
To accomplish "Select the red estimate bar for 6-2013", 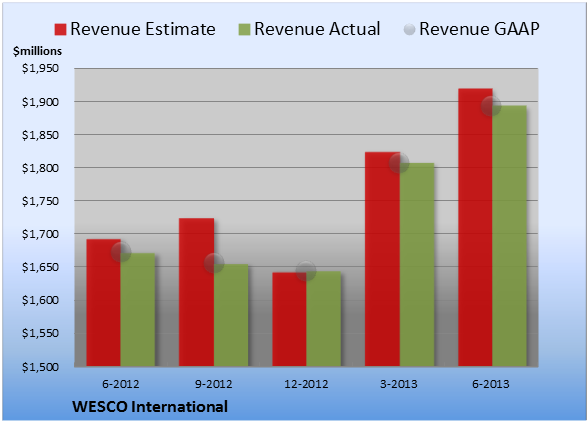I will point(475,227).
